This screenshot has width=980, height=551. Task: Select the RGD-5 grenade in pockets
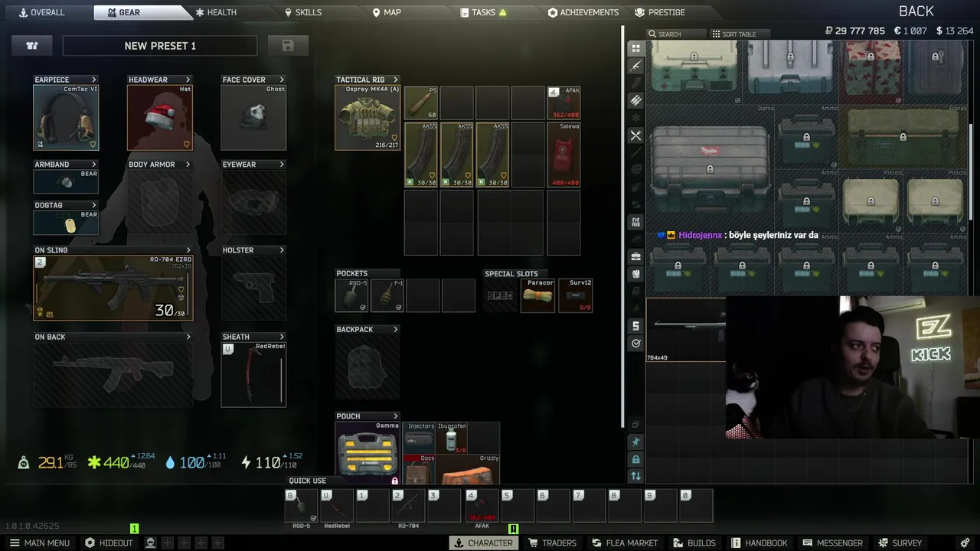click(351, 295)
